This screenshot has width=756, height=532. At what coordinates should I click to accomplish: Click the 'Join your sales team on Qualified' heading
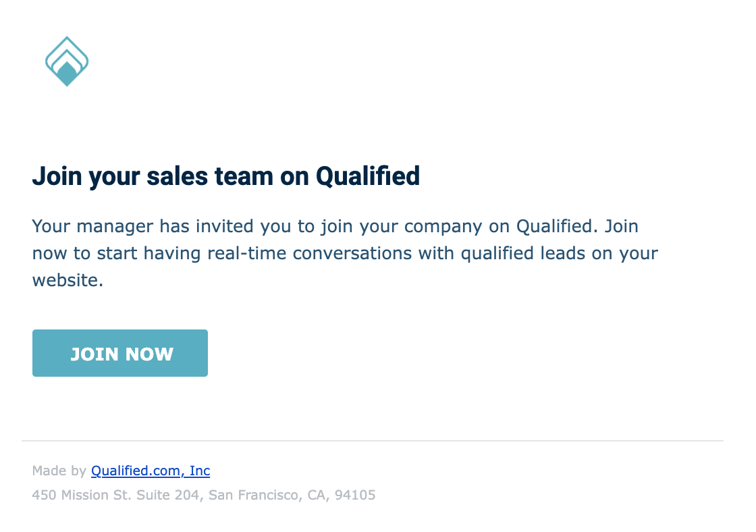tap(225, 176)
